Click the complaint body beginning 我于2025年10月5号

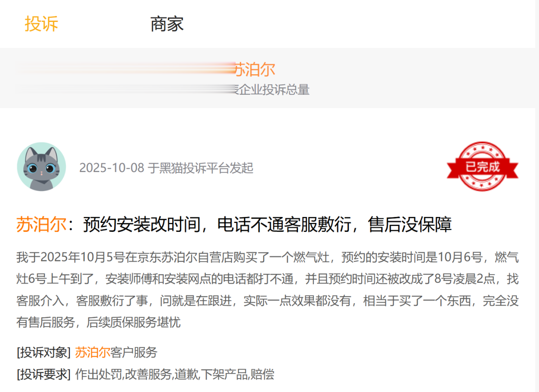(268, 290)
